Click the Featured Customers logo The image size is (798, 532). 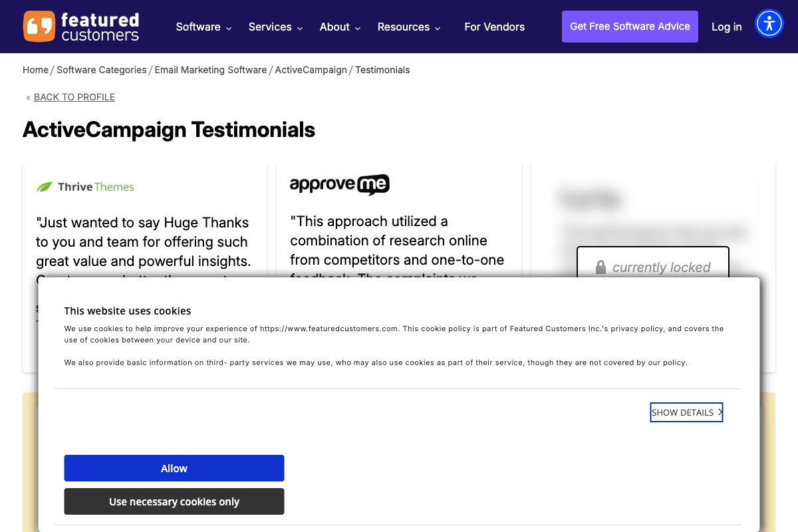click(80, 27)
